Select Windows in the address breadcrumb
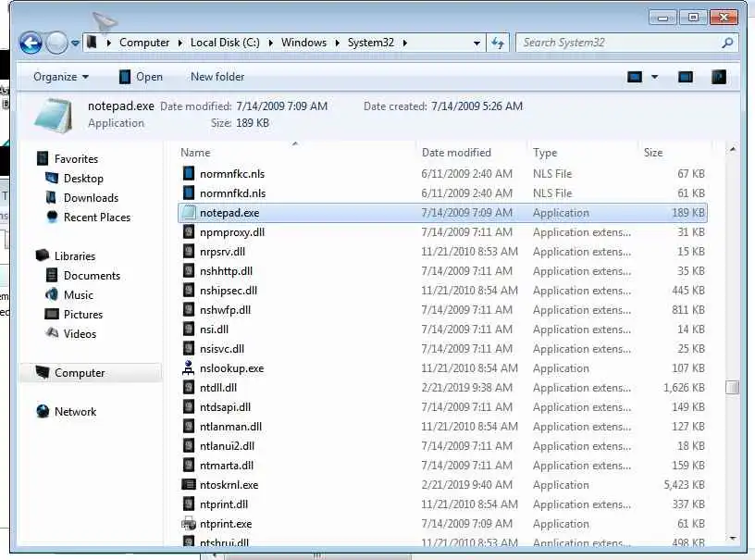Viewport: 755px width, 560px height. click(303, 43)
